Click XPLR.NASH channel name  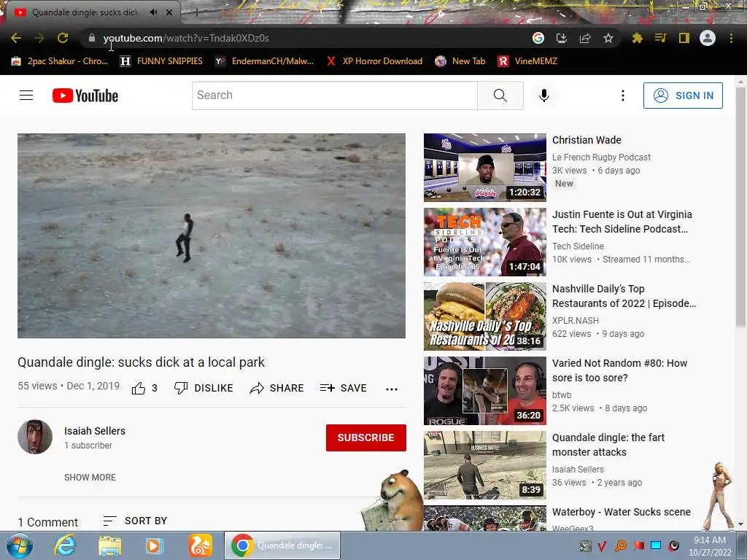coord(576,321)
